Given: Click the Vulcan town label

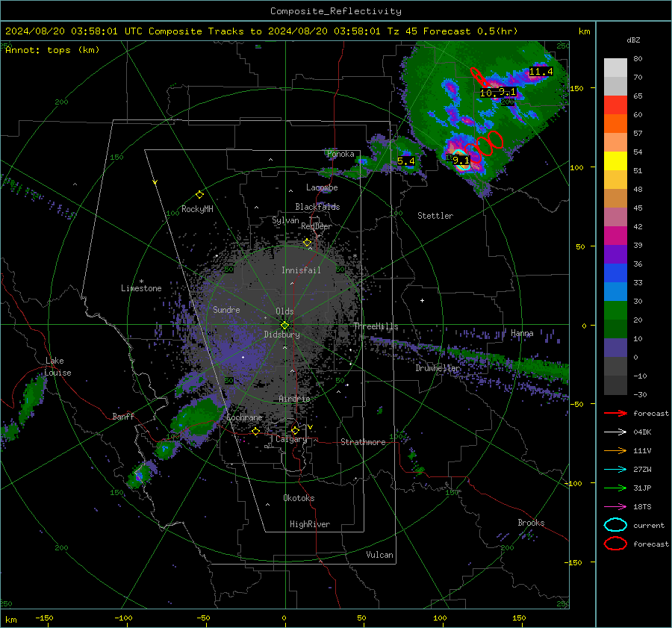Looking at the screenshot, I should tap(379, 555).
